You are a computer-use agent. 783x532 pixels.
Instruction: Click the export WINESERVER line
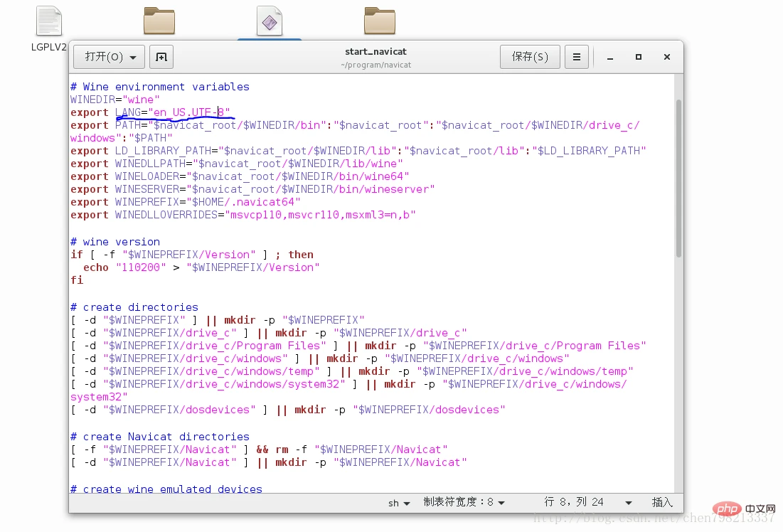pyautogui.click(x=252, y=189)
